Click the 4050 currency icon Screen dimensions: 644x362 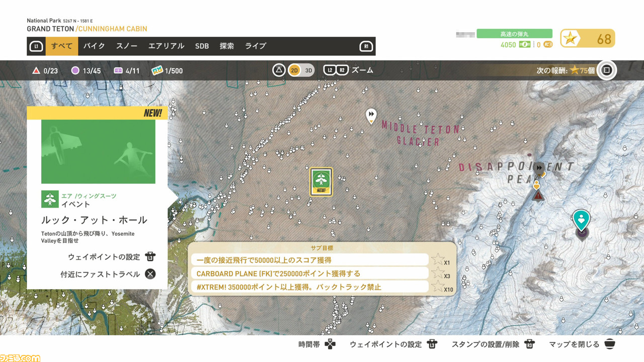[x=525, y=45]
